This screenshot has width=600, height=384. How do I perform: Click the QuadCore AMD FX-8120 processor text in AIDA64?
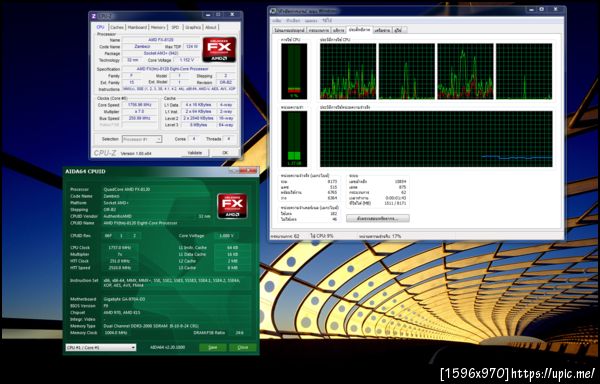click(127, 189)
